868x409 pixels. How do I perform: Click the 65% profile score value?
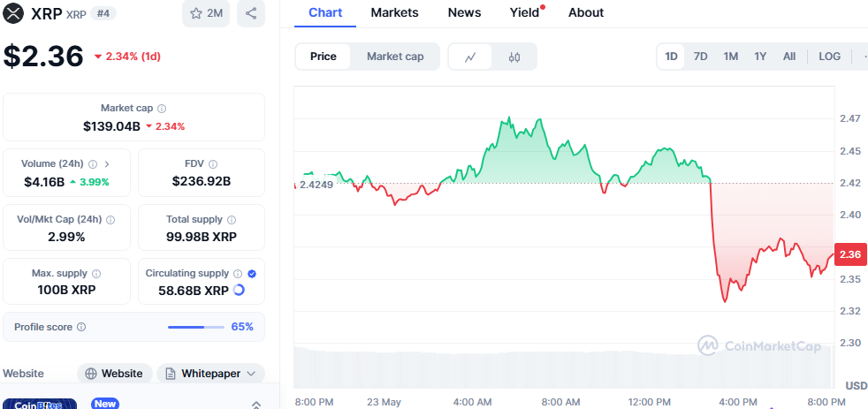click(x=242, y=327)
